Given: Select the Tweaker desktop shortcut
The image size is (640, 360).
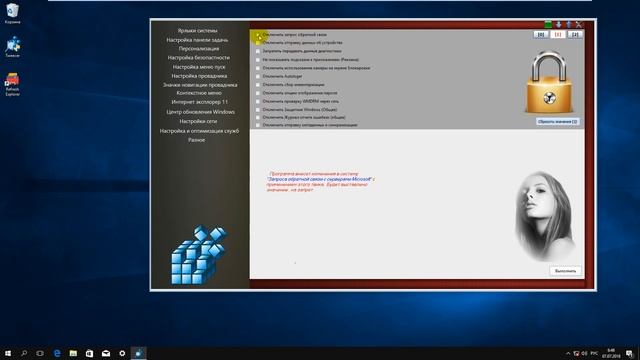Looking at the screenshot, I should point(12,47).
